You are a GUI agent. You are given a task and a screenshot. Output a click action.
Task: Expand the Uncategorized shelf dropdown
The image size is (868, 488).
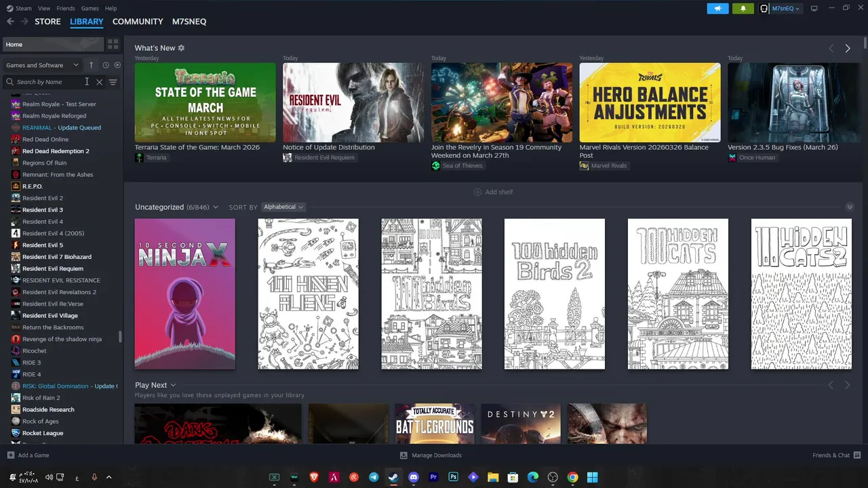click(x=216, y=207)
